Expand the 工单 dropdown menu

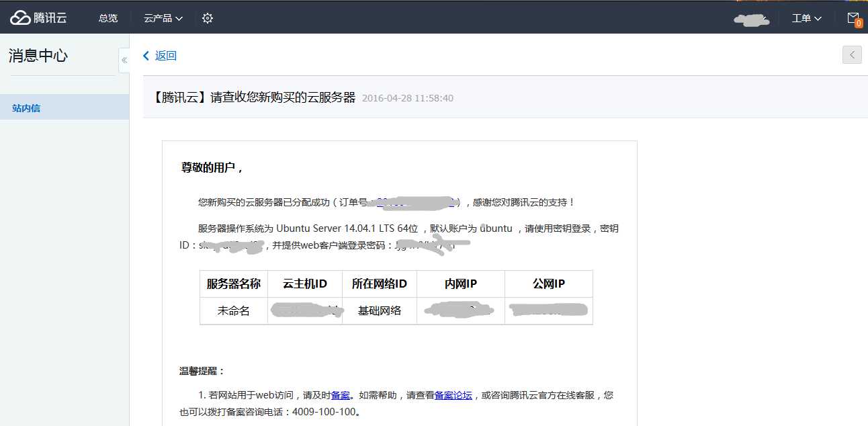pos(807,18)
